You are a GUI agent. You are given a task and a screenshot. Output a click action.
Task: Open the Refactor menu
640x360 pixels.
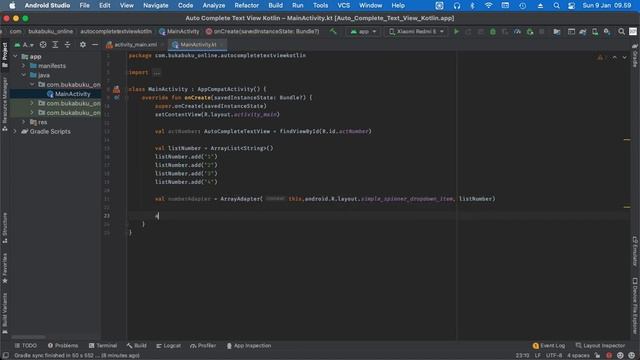[x=247, y=6]
